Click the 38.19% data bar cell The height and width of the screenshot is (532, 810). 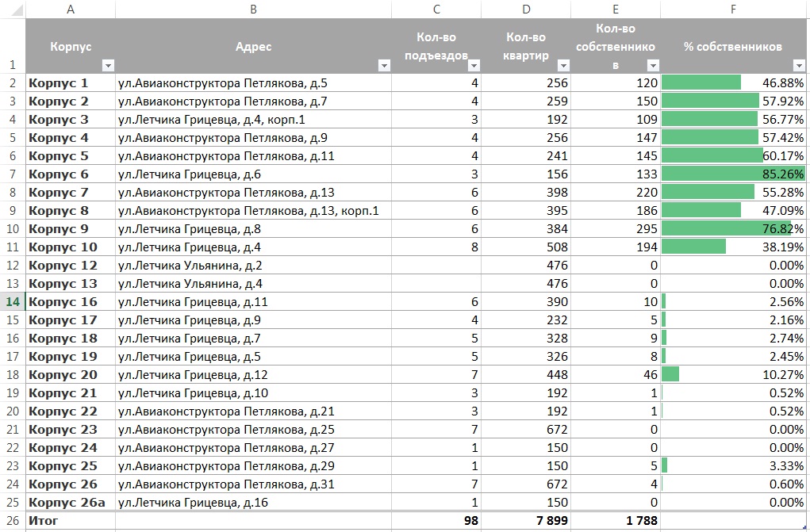(733, 247)
